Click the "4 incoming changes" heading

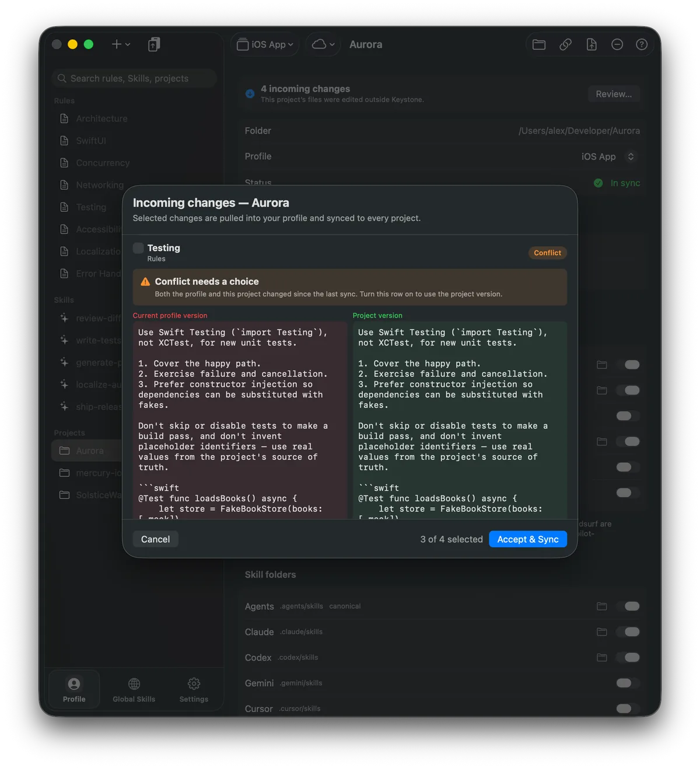pos(305,89)
